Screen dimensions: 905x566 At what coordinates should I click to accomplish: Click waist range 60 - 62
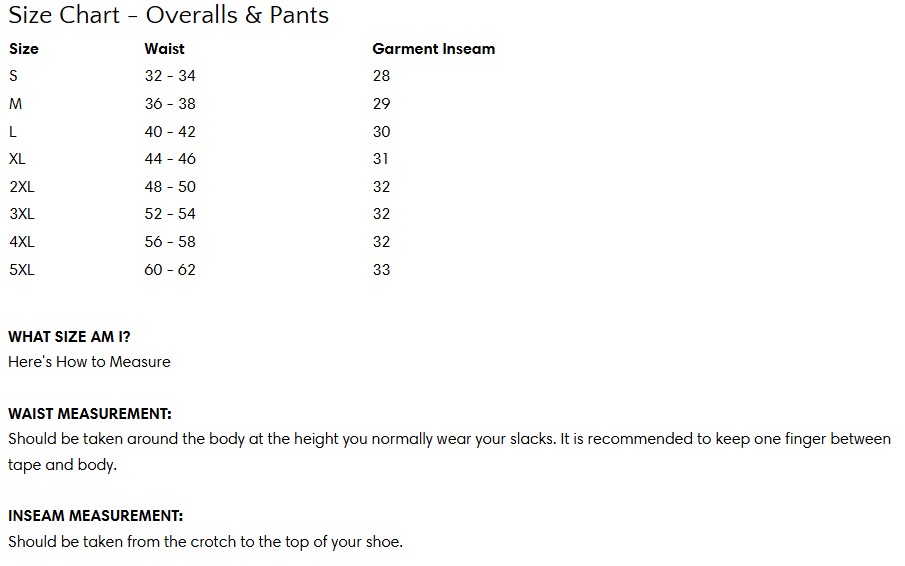coord(170,270)
